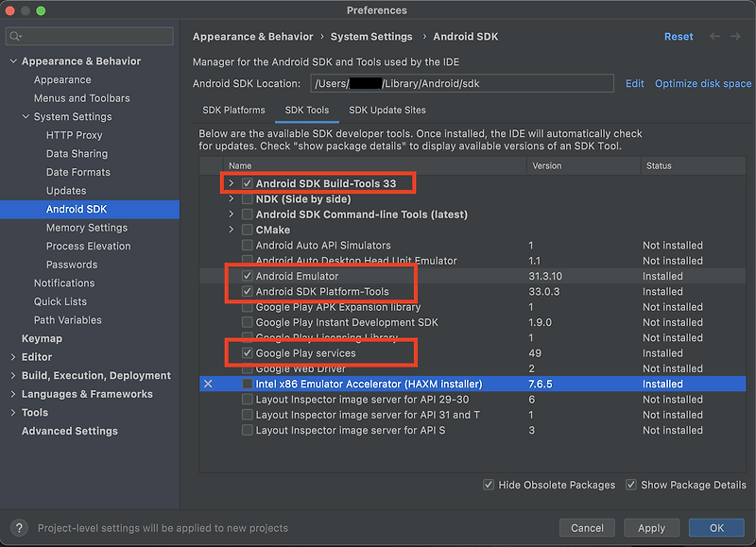
Task: Toggle Hide Obsolete Packages checkbox
Action: point(489,485)
